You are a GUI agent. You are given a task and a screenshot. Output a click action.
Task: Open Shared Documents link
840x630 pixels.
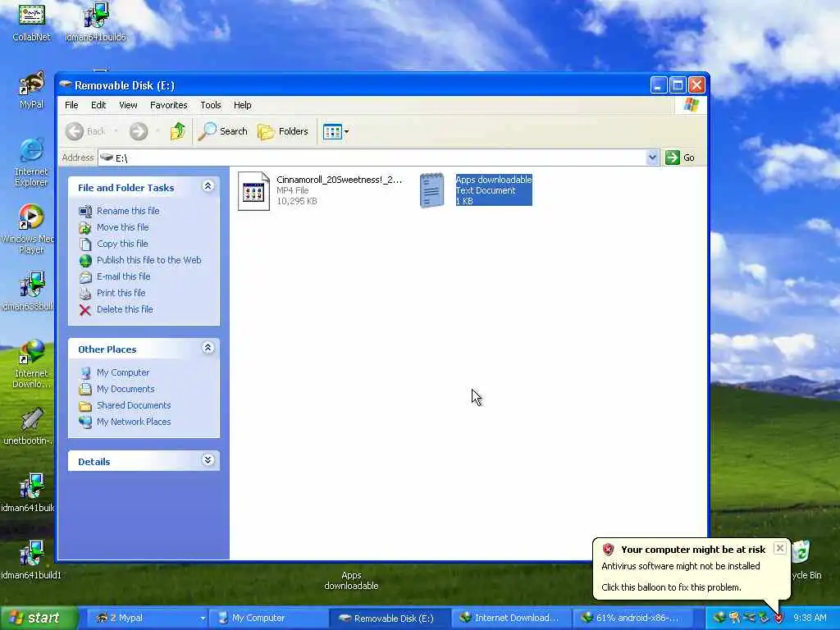point(134,405)
